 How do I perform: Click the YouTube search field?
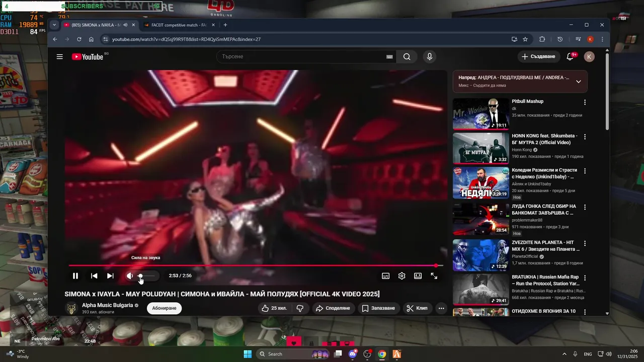[300, 57]
